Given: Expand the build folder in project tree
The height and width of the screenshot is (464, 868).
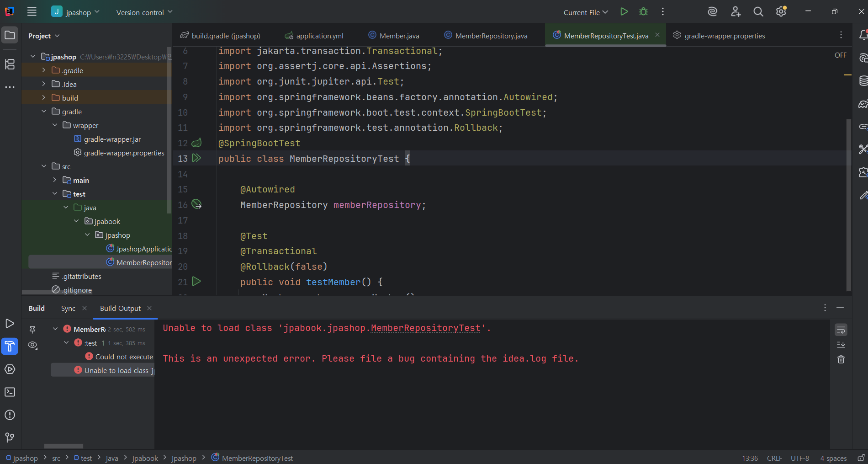Looking at the screenshot, I should (x=44, y=98).
